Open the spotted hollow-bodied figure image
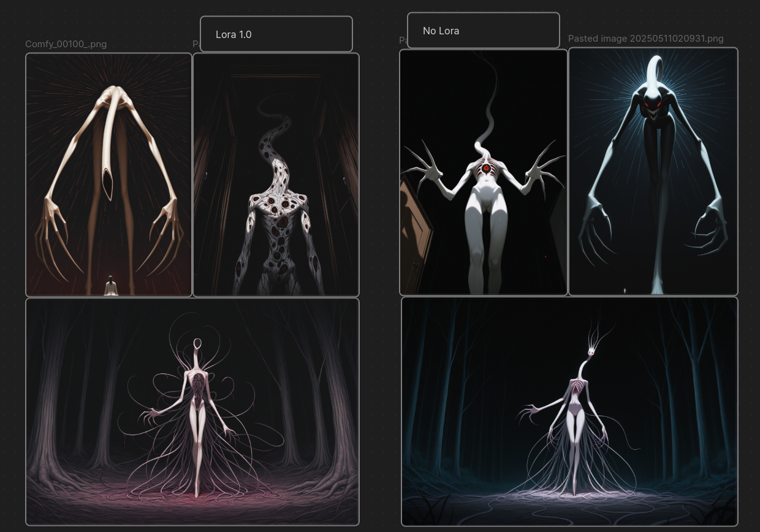 (x=276, y=175)
